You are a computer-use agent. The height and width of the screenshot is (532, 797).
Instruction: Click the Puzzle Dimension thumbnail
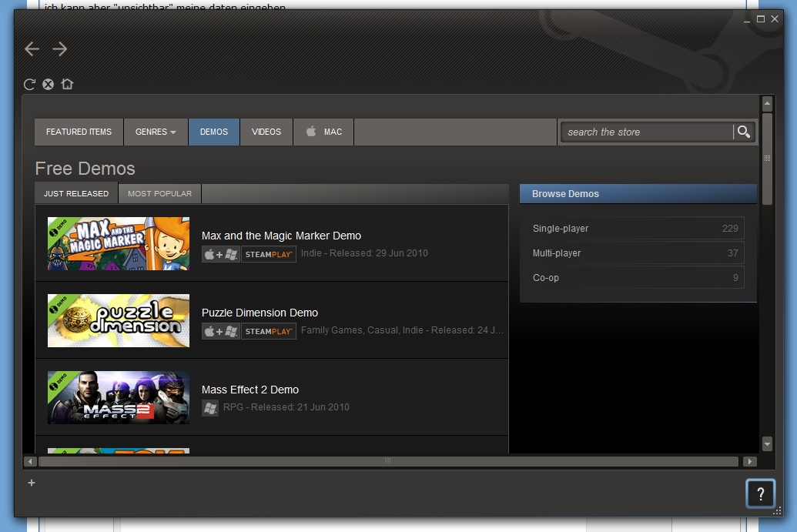119,320
